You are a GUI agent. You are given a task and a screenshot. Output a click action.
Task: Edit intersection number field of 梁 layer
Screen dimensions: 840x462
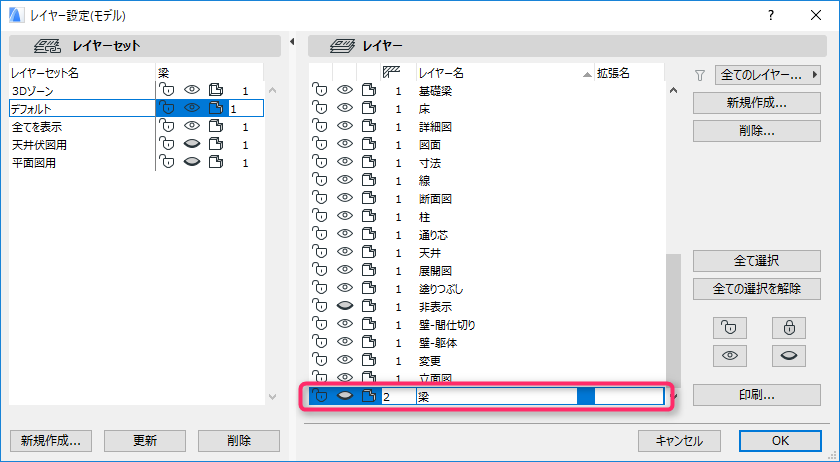(399, 397)
